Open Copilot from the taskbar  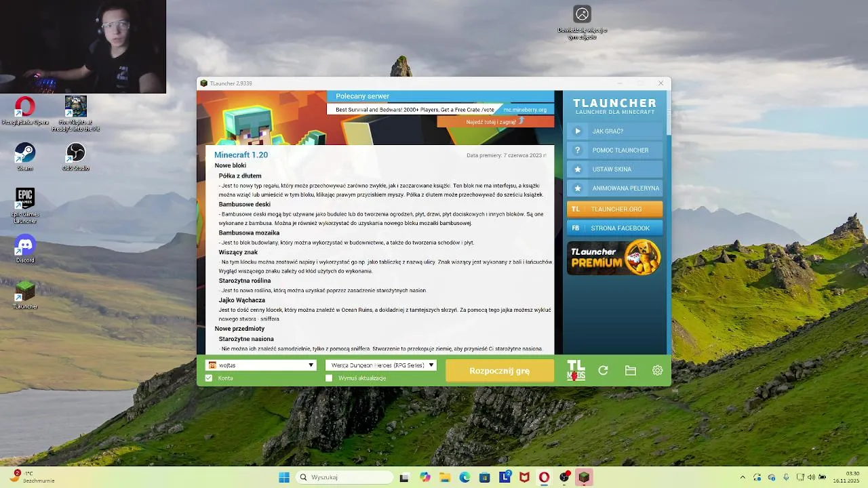(x=425, y=477)
